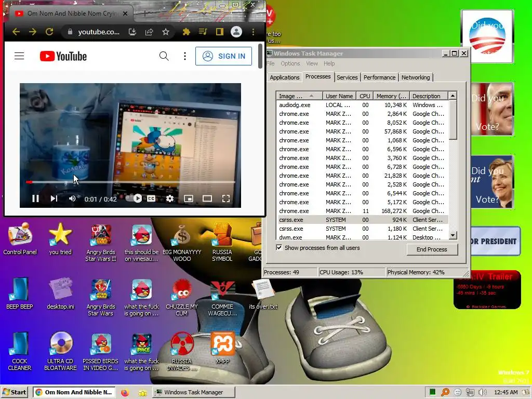532x399 pixels.
Task: Select Angry Birds Star Wars II icon
Action: coord(101,243)
